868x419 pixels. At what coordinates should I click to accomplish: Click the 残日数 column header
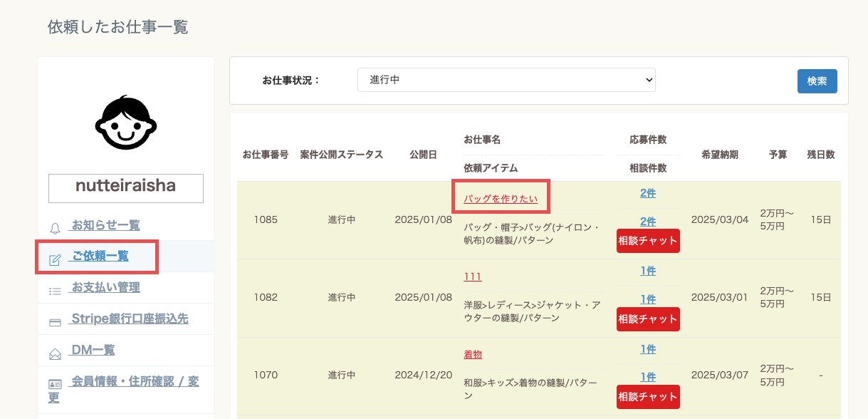click(x=821, y=155)
